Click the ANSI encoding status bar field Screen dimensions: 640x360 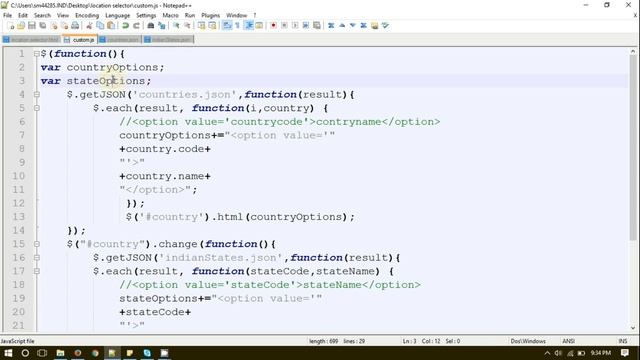click(x=569, y=341)
